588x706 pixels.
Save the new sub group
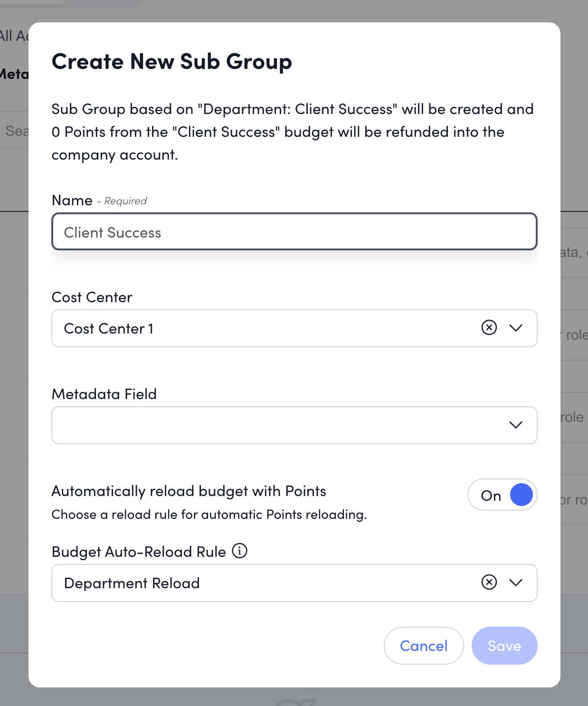(504, 646)
